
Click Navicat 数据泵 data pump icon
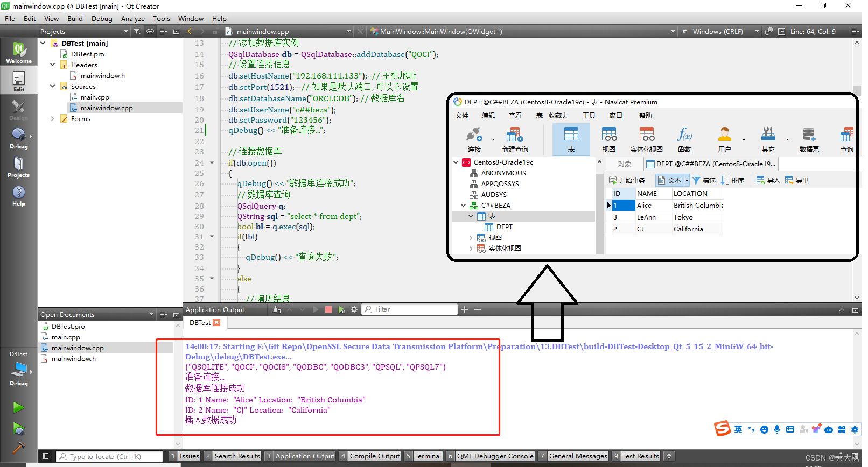(x=809, y=140)
